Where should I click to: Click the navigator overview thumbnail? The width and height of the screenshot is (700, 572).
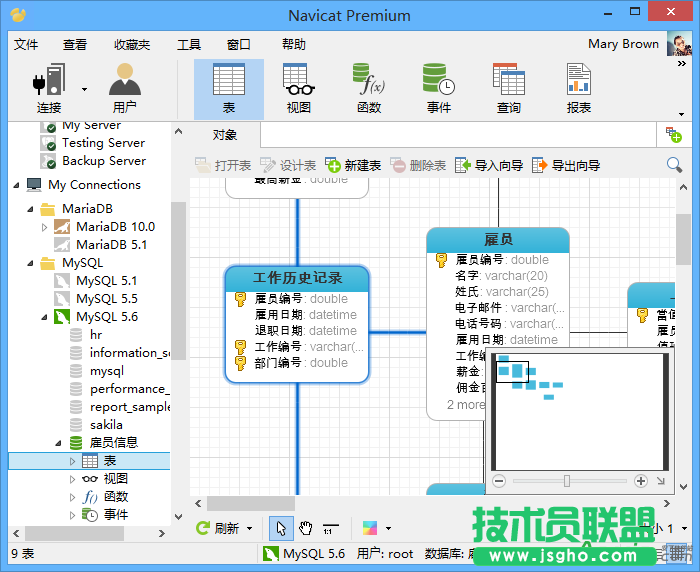coord(580,411)
